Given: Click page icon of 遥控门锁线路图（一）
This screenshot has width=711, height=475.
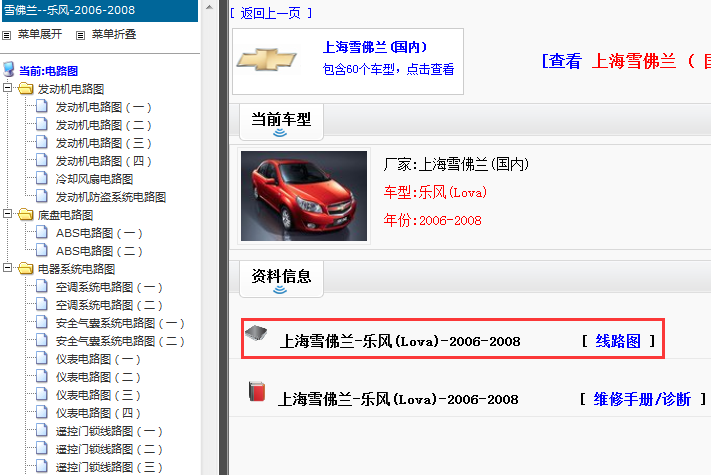Looking at the screenshot, I should click(x=42, y=430).
